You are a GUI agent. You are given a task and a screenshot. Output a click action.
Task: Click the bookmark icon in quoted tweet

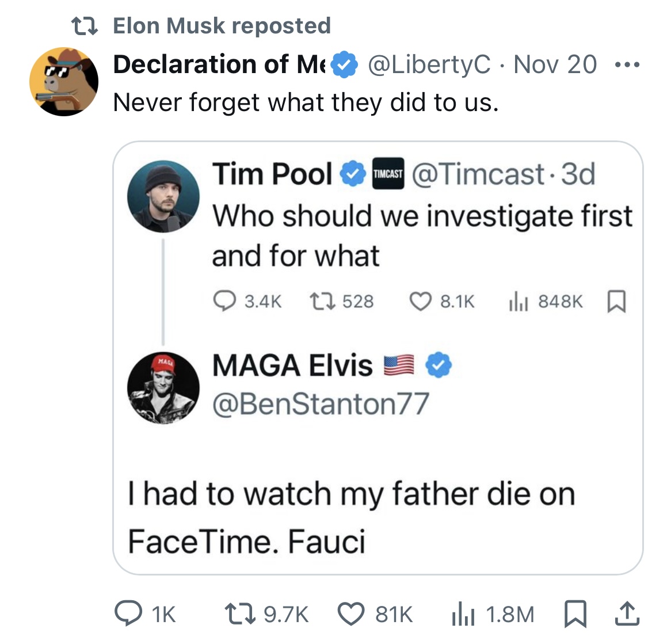[x=616, y=301]
